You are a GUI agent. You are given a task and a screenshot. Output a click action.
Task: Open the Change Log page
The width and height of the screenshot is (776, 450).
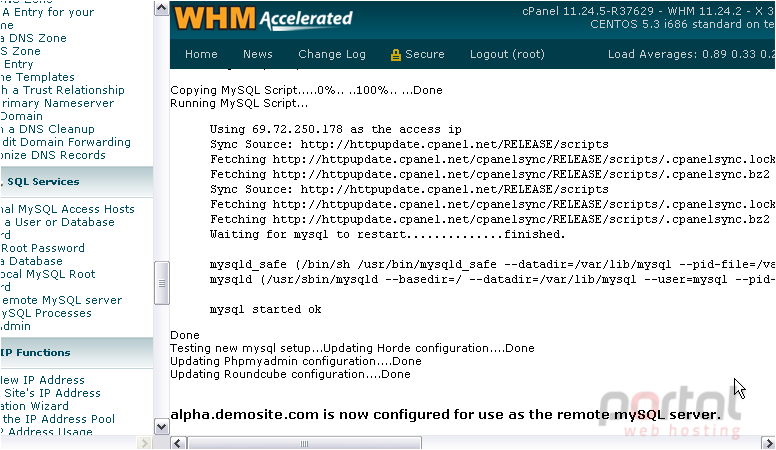tap(332, 54)
